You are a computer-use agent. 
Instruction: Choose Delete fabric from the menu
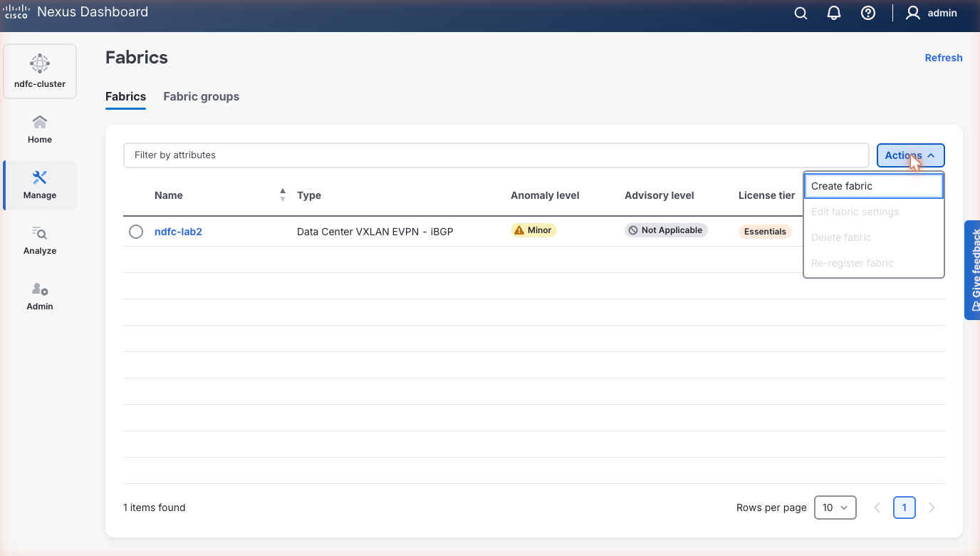[x=874, y=237]
